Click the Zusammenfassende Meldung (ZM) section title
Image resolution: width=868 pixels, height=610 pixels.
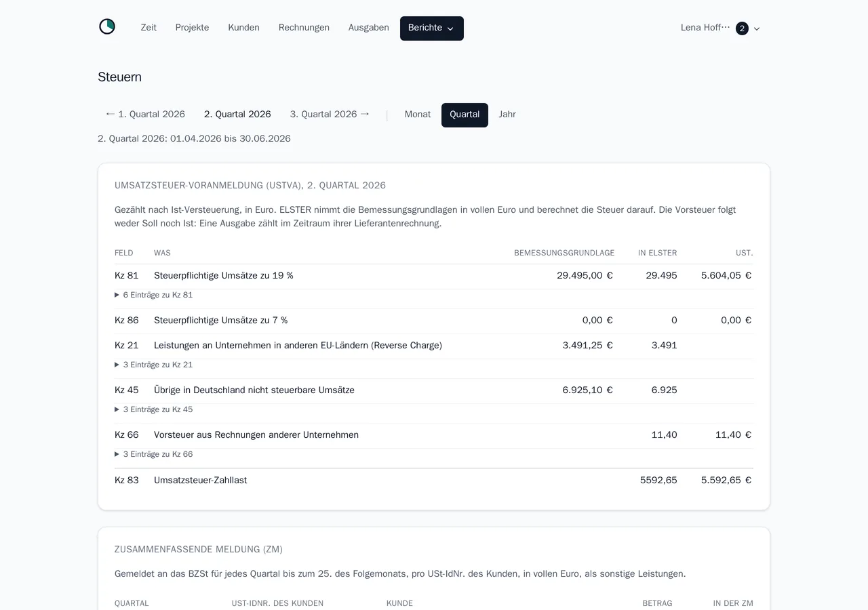[x=199, y=550]
